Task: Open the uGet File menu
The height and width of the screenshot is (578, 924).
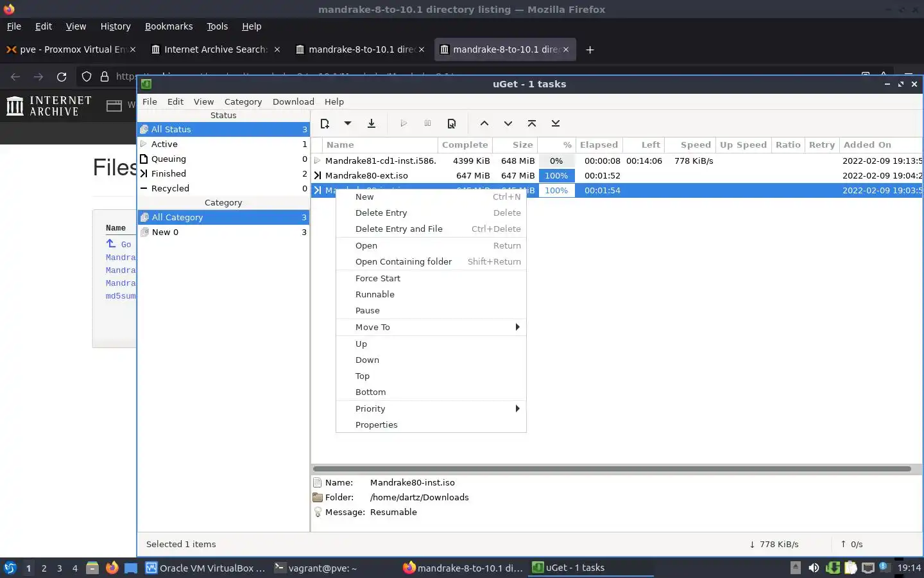Action: [150, 101]
